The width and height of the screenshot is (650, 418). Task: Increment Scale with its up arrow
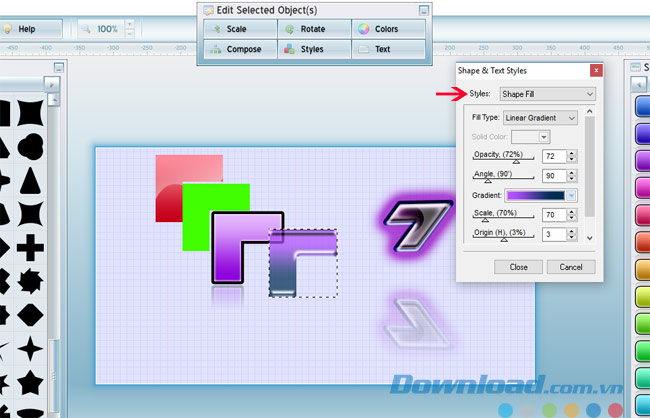(x=572, y=211)
